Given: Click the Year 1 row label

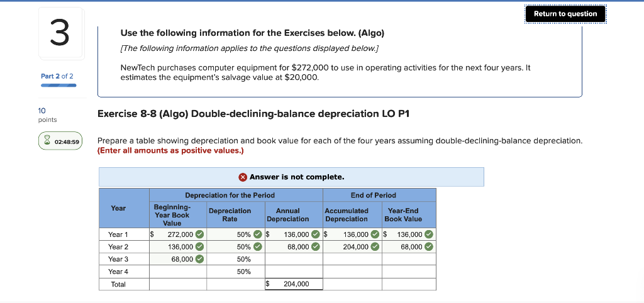Looking at the screenshot, I should (x=118, y=234).
